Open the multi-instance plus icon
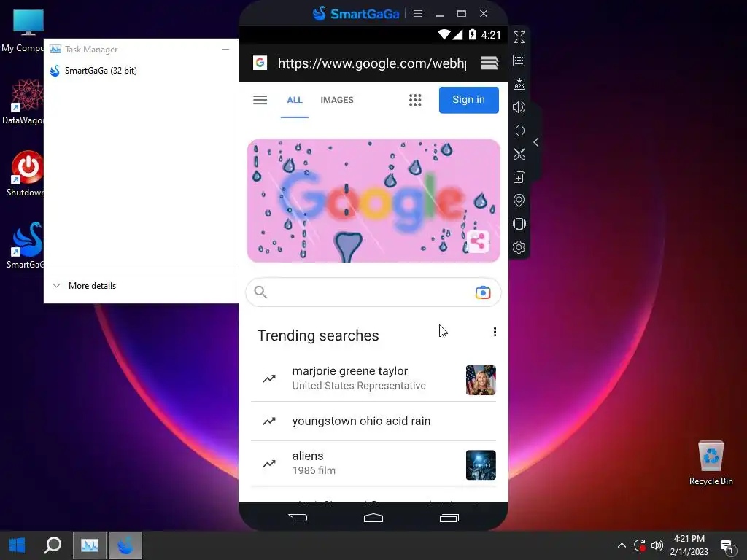 pyautogui.click(x=519, y=177)
